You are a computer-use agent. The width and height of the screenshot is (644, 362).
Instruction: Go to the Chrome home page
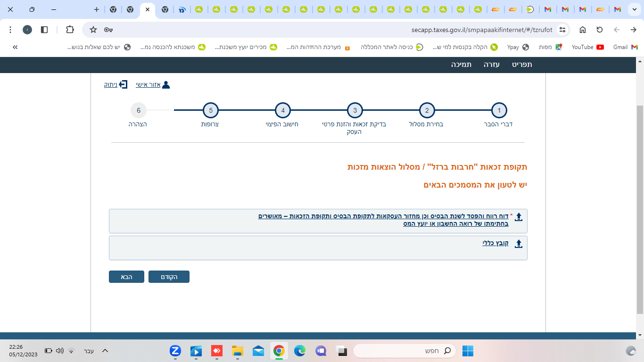coord(583,30)
